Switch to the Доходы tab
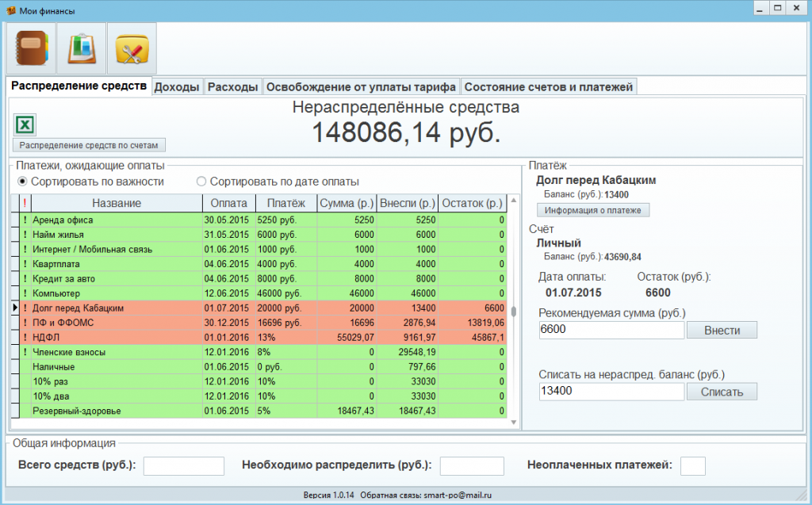 pyautogui.click(x=177, y=87)
